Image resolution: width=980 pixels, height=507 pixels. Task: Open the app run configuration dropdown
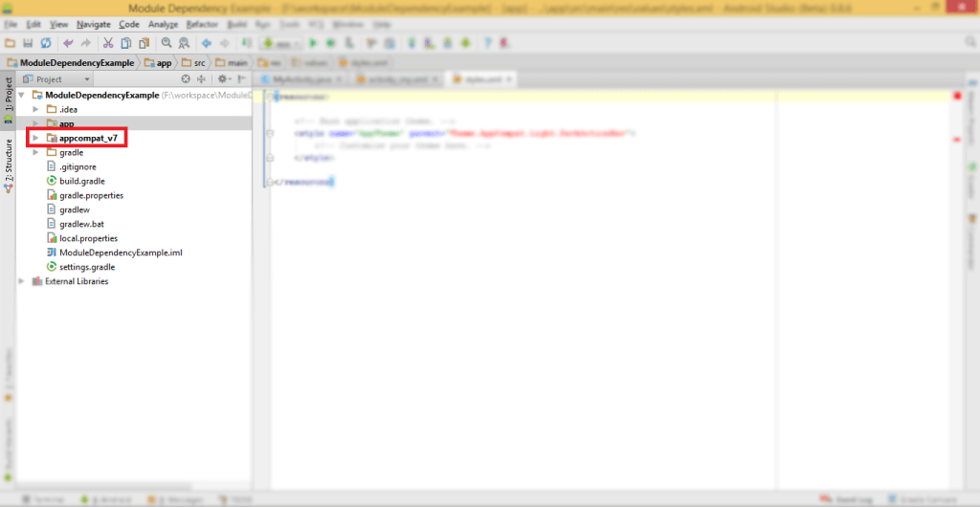[282, 43]
